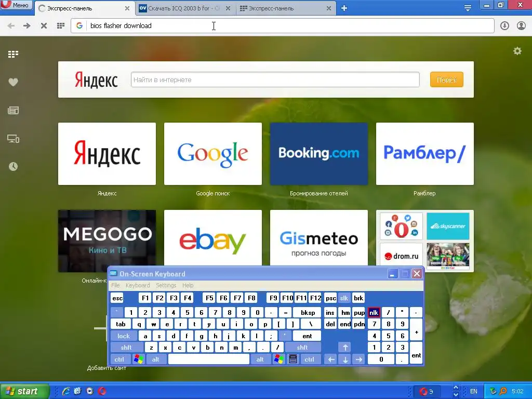This screenshot has height=399, width=532.
Task: Click the yellow Поиск button
Action: tap(446, 79)
